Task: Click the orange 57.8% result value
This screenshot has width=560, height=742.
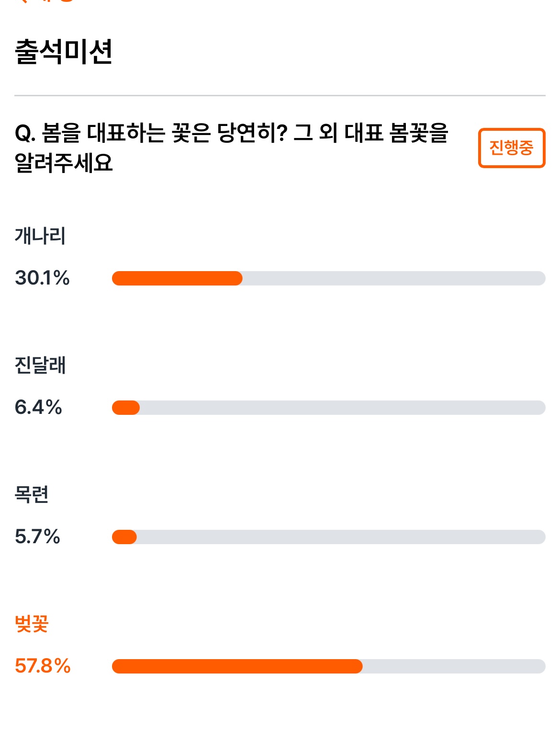Action: (43, 666)
